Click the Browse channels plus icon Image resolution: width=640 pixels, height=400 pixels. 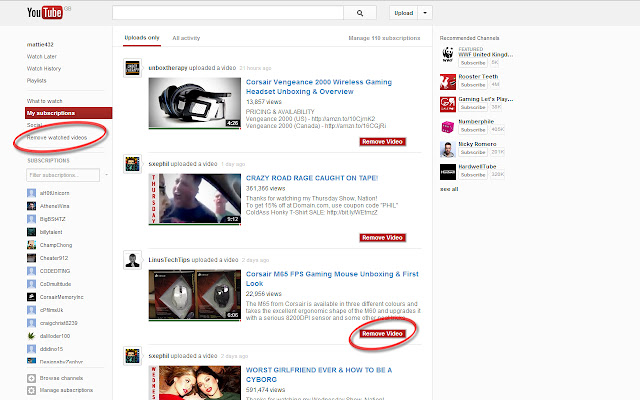coord(31,378)
